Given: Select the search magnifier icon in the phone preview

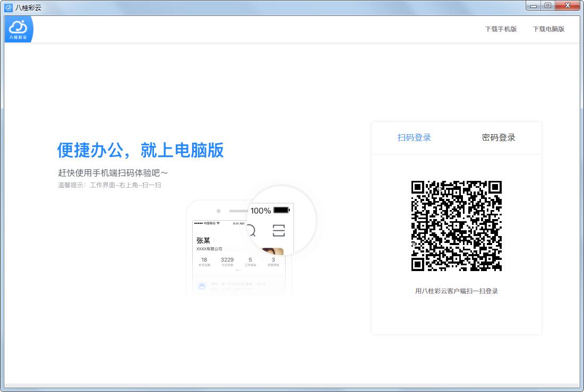Looking at the screenshot, I should coord(252,230).
